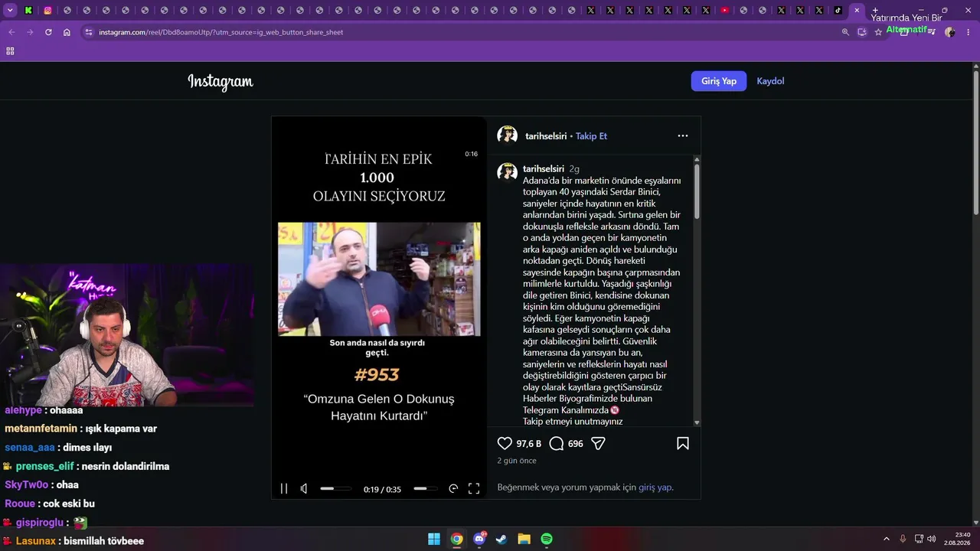Click the Giriş Yap button

click(x=719, y=81)
